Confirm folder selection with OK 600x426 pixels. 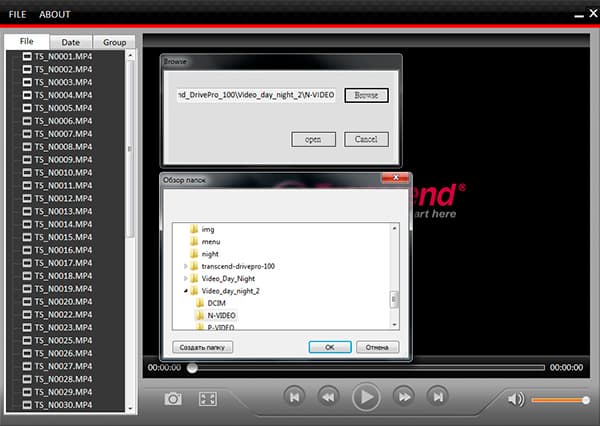(x=330, y=347)
